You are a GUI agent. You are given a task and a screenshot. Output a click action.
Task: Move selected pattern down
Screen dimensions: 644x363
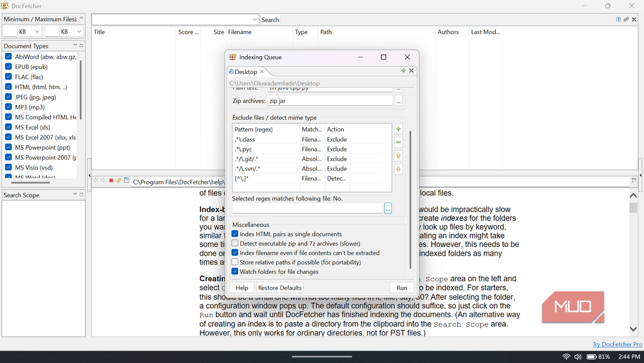tap(399, 169)
